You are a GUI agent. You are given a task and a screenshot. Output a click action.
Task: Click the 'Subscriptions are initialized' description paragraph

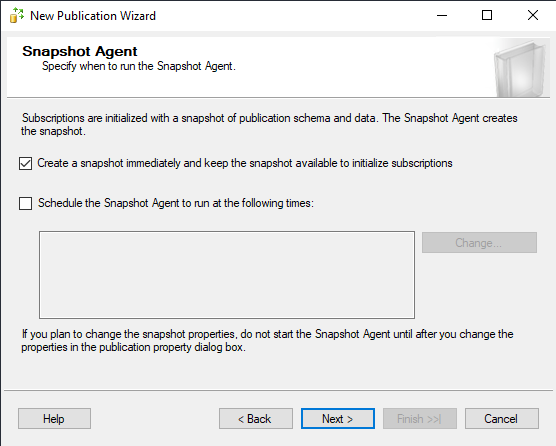(269, 124)
